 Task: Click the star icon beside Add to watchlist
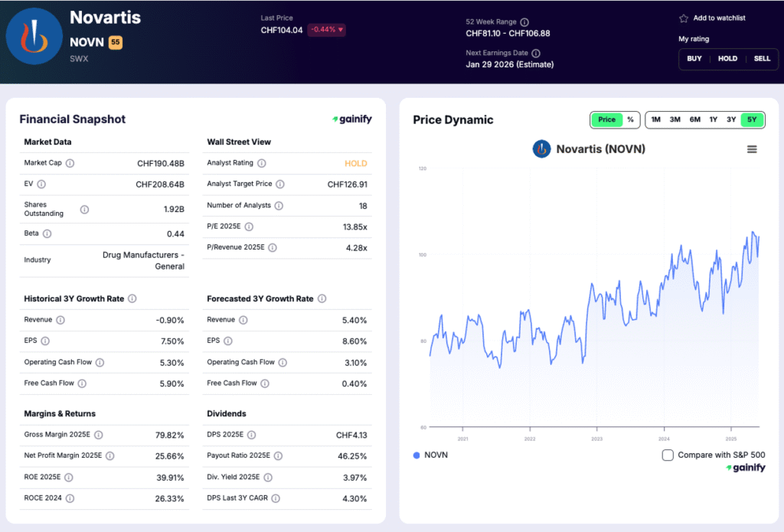point(684,18)
